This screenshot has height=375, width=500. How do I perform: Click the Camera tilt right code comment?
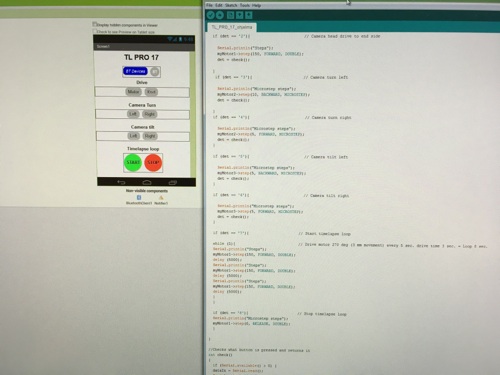pyautogui.click(x=327, y=196)
